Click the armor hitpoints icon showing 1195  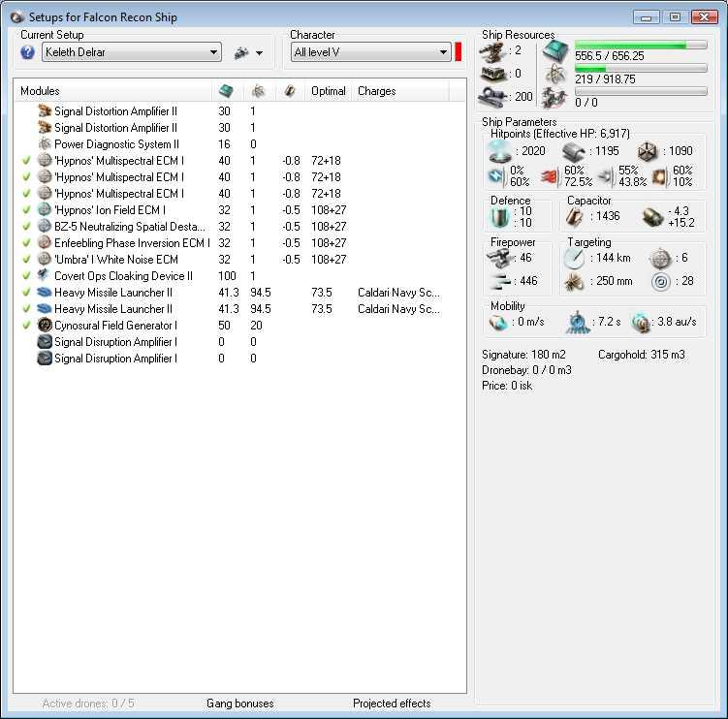click(574, 151)
